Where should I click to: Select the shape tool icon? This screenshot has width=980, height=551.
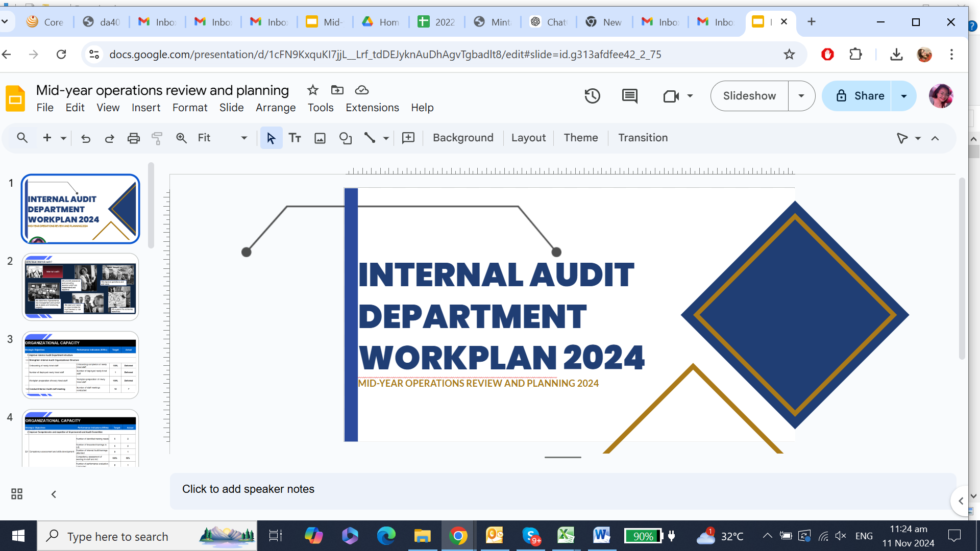point(346,138)
